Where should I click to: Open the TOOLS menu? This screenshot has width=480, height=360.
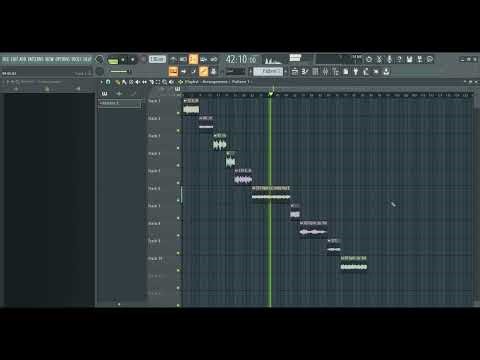[x=76, y=59]
